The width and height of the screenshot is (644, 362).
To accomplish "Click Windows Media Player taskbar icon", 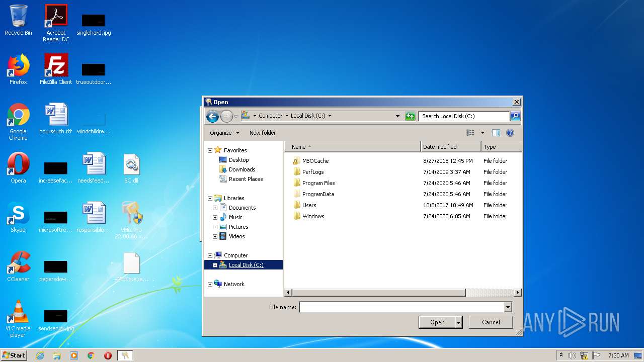I will click(74, 355).
